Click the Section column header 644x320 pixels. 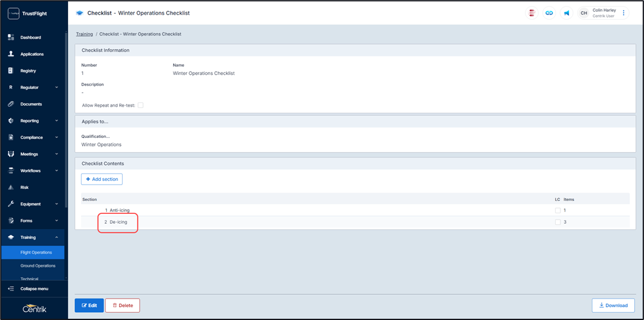[90, 199]
